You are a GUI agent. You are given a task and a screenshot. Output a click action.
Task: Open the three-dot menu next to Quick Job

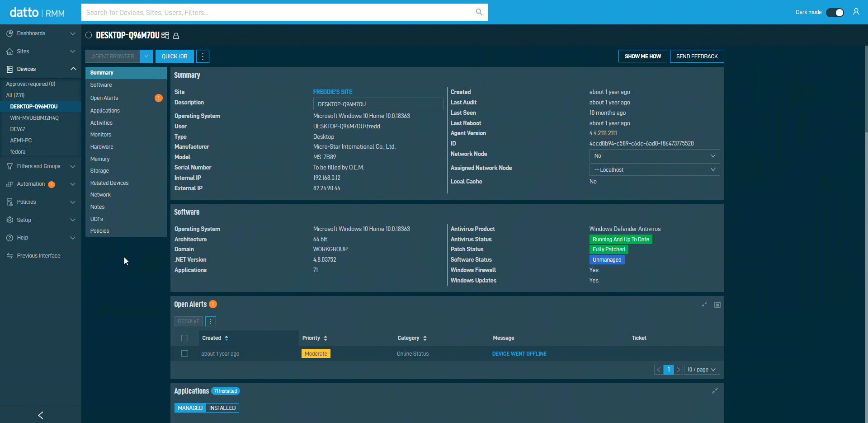(x=203, y=56)
